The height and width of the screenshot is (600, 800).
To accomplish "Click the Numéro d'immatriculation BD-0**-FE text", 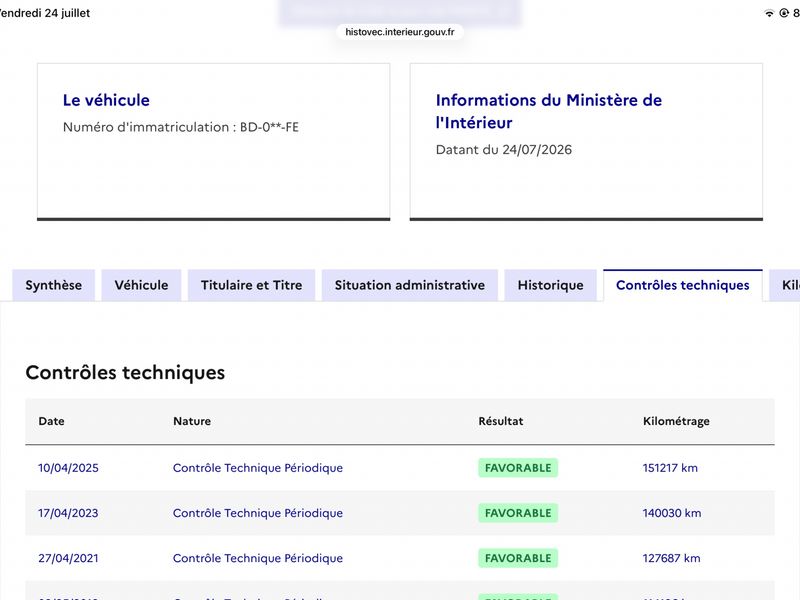I will pyautogui.click(x=181, y=127).
